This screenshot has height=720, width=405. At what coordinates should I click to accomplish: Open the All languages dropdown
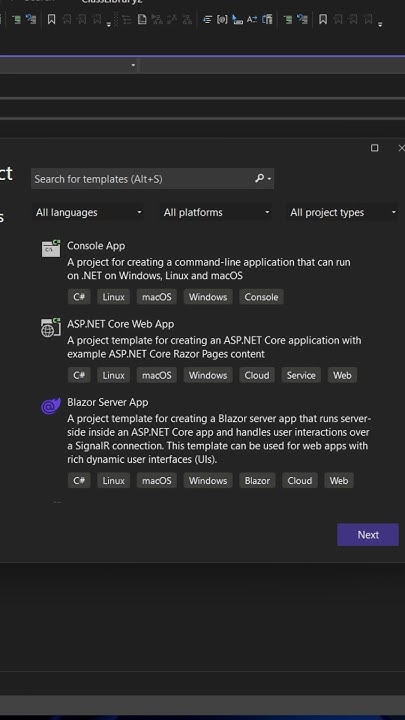click(88, 212)
